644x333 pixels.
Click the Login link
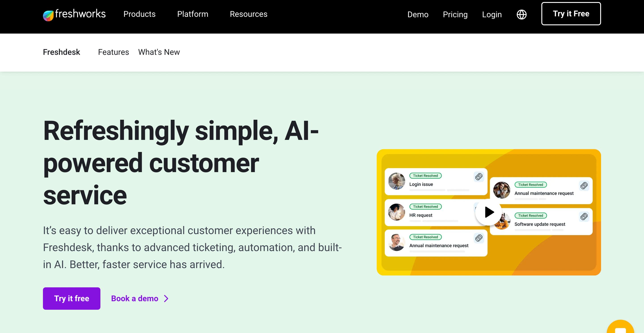492,15
